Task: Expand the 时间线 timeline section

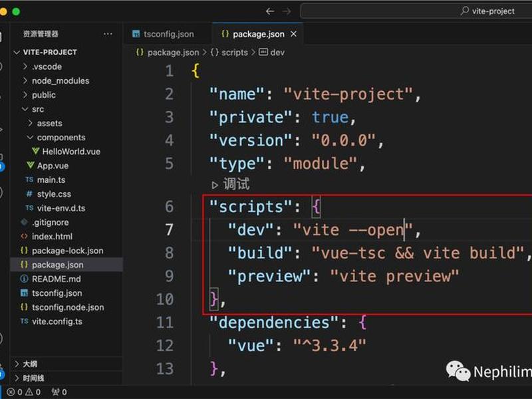Action: tap(66, 378)
